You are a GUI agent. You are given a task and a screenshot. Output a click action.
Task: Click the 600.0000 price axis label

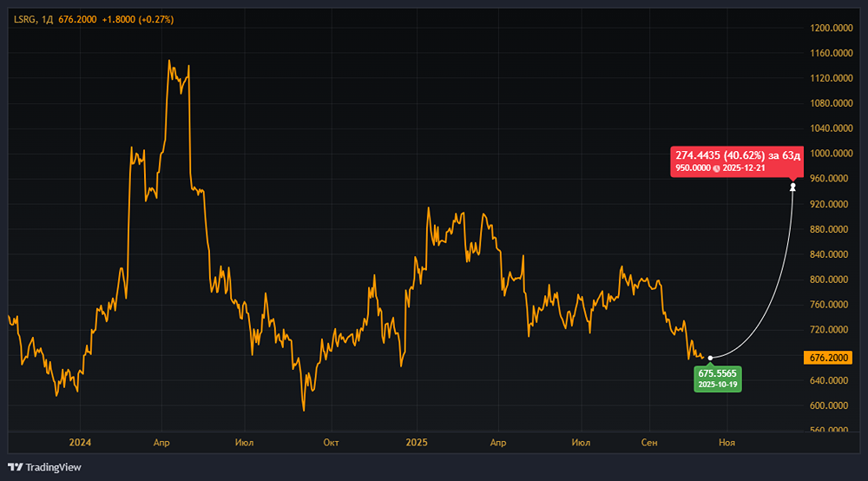(829, 405)
